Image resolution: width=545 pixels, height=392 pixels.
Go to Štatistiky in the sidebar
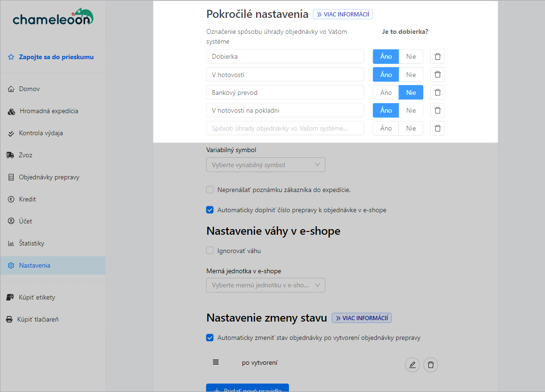(x=31, y=243)
